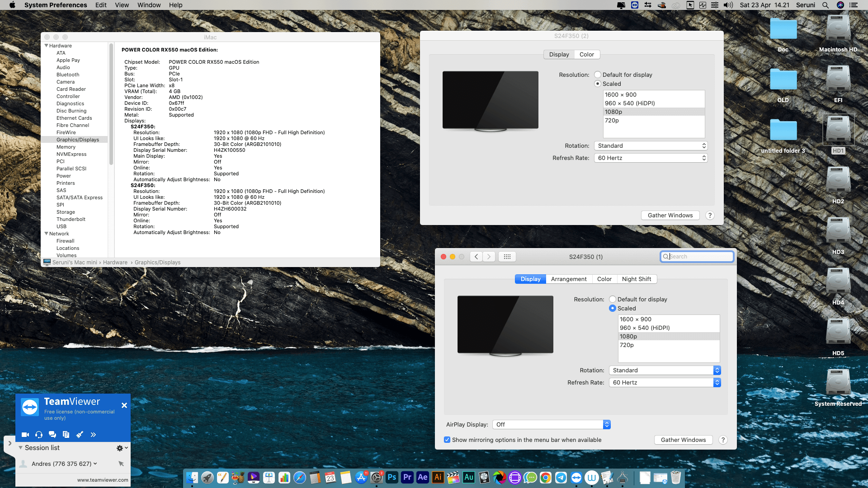The width and height of the screenshot is (868, 488).
Task: Select Display tab in S24F350 (2) window
Action: pos(559,55)
